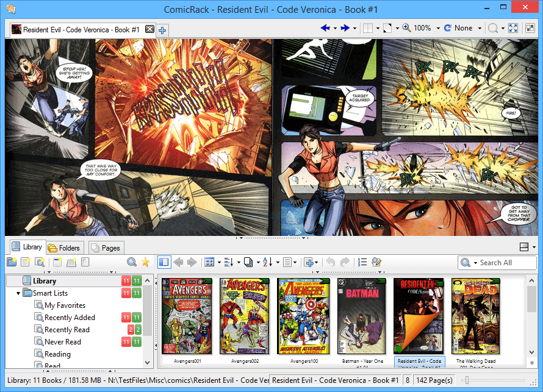
Task: Click the undo arrow icon
Action: 331,262
